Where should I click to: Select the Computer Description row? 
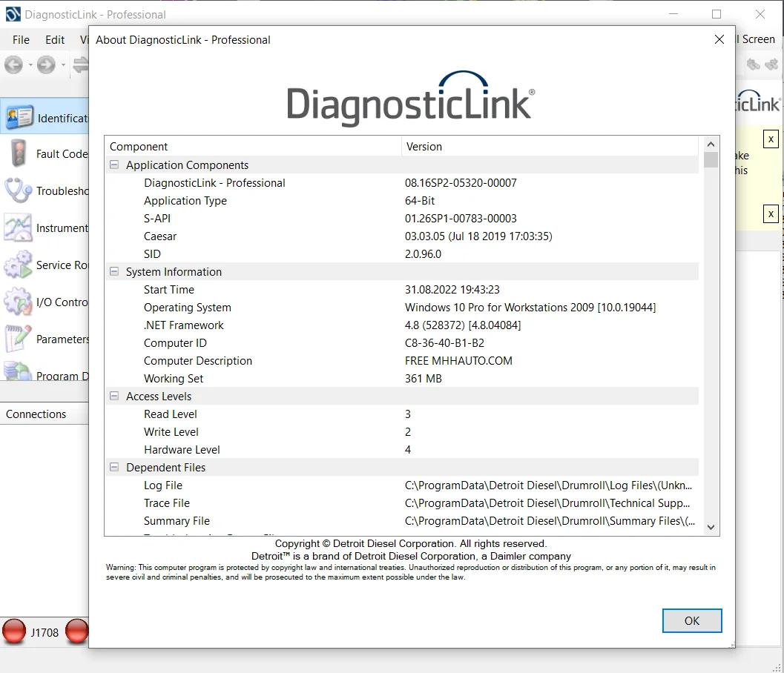[x=401, y=361]
